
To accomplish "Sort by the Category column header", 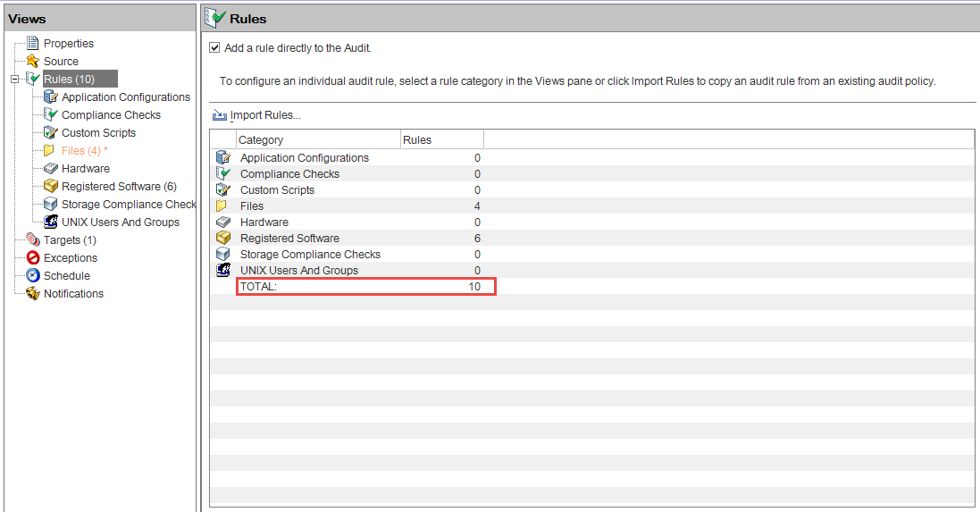I will 318,140.
